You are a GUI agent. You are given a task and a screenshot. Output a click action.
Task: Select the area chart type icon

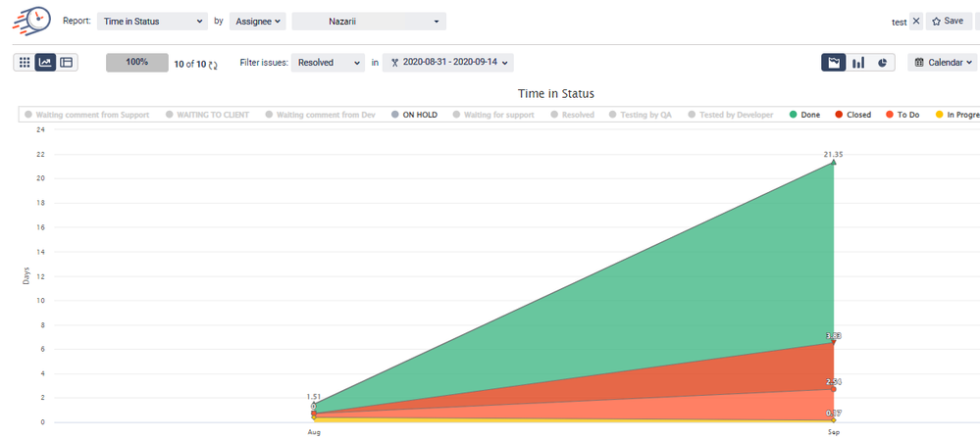click(833, 63)
